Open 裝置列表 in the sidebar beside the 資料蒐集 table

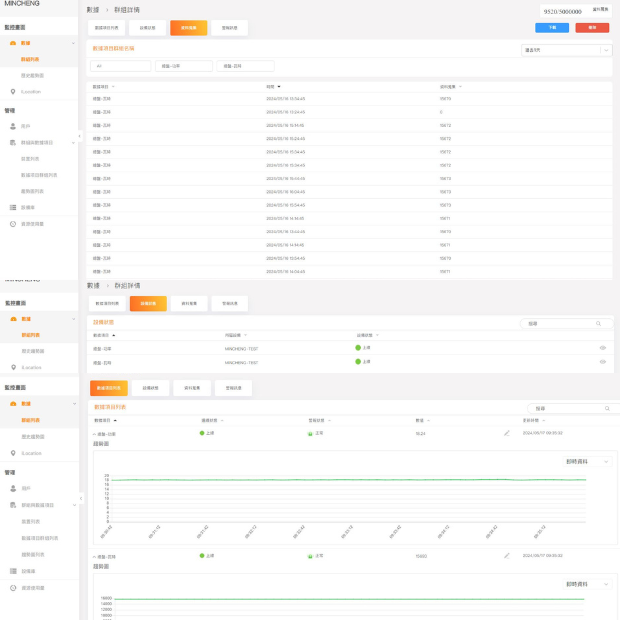point(30,159)
